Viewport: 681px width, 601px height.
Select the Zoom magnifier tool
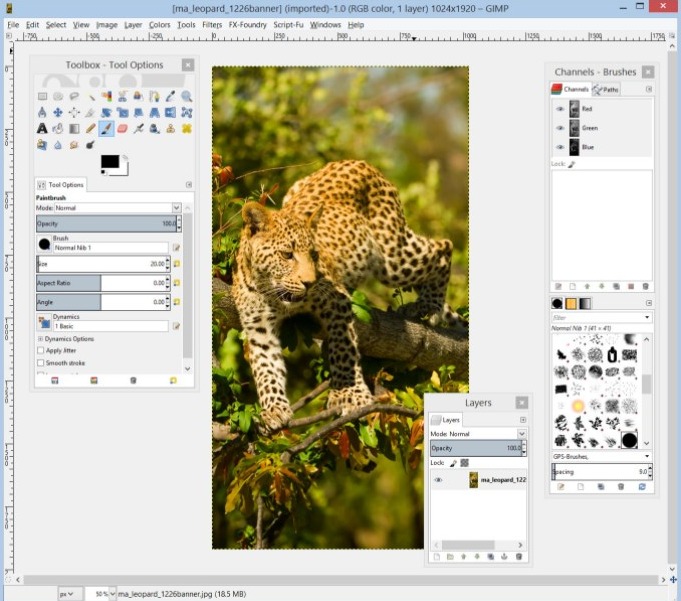point(186,96)
